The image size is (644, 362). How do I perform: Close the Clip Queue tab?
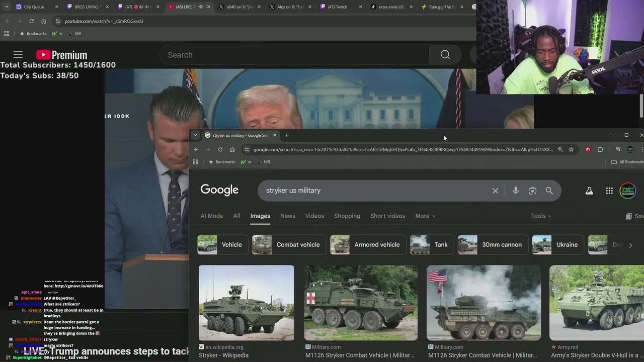coord(56,7)
